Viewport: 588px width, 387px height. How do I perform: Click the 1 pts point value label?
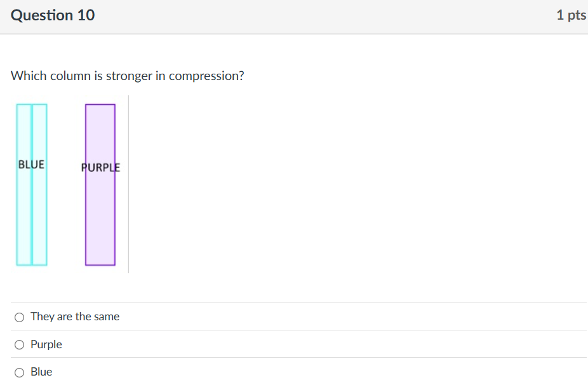point(571,15)
